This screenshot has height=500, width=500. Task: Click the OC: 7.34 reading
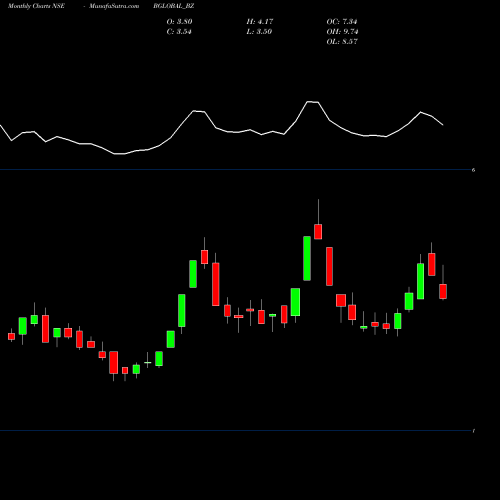pyautogui.click(x=342, y=22)
